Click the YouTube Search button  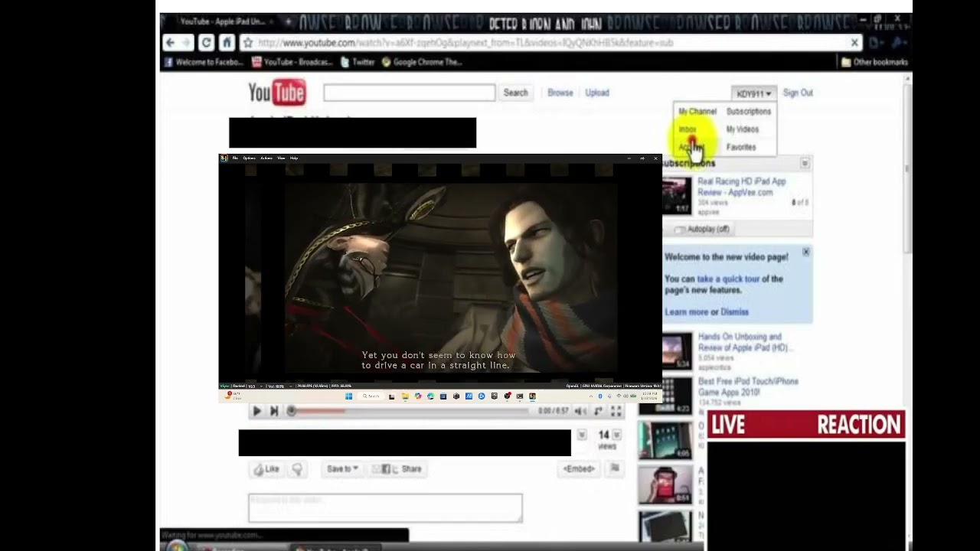tap(515, 93)
